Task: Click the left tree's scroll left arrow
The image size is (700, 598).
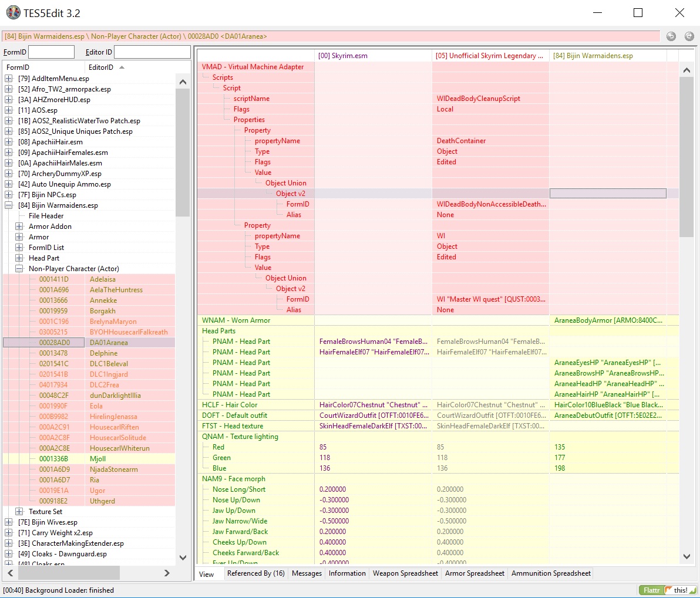Action: (x=11, y=573)
